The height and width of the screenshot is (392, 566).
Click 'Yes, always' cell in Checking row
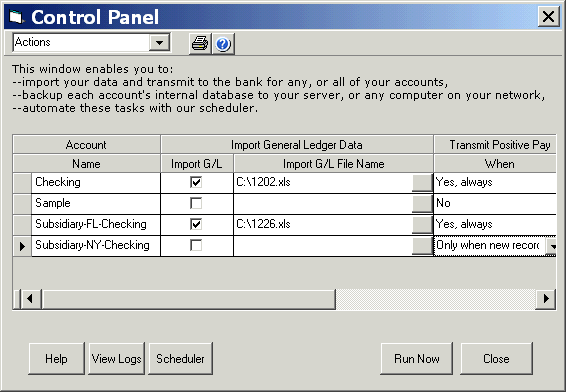[x=495, y=182]
